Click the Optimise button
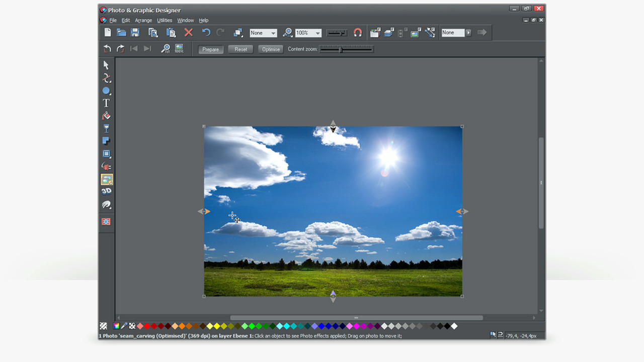The height and width of the screenshot is (362, 644). pyautogui.click(x=271, y=49)
